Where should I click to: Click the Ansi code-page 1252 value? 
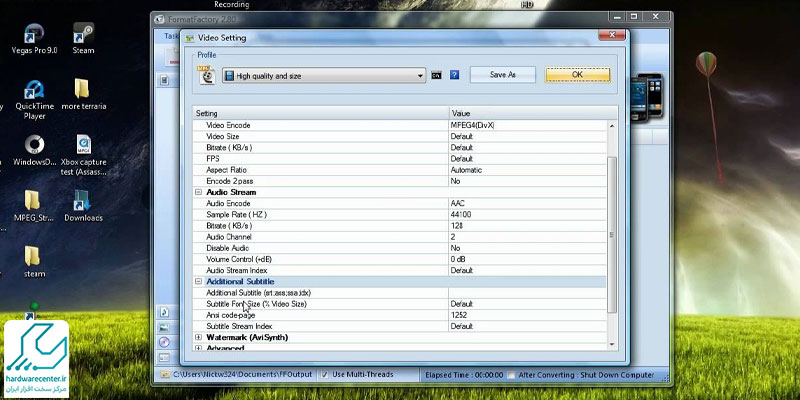[x=528, y=315]
